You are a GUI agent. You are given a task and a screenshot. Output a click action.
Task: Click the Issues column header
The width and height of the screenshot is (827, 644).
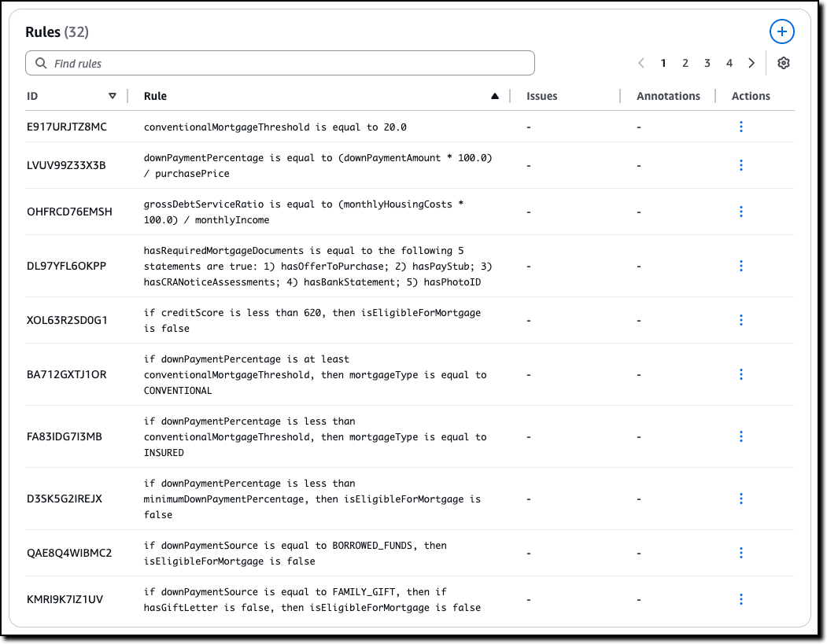(x=541, y=96)
